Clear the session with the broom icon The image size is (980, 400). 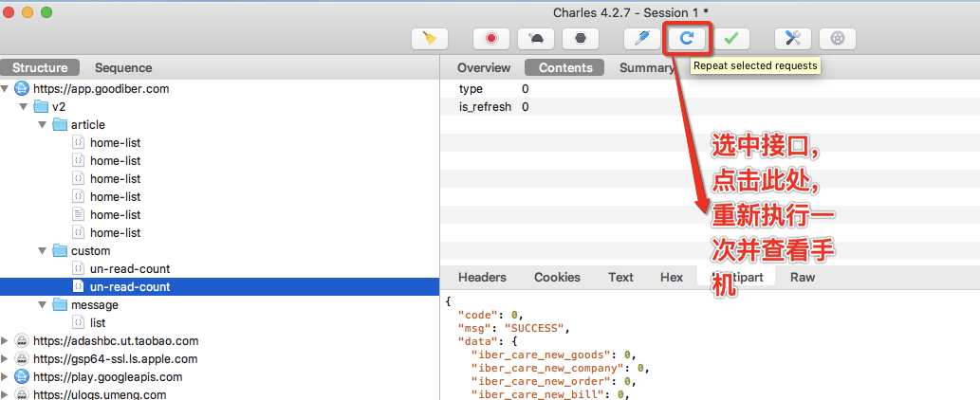pyautogui.click(x=430, y=39)
